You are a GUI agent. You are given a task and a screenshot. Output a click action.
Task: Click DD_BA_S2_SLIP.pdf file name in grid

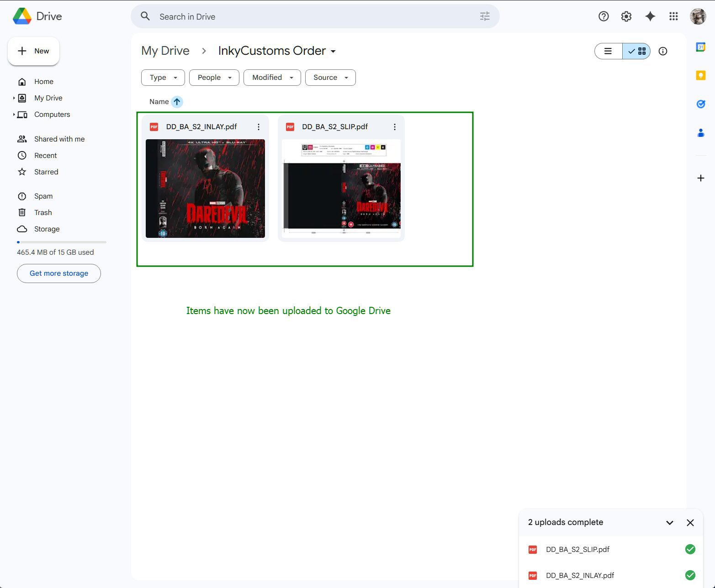[x=335, y=127]
